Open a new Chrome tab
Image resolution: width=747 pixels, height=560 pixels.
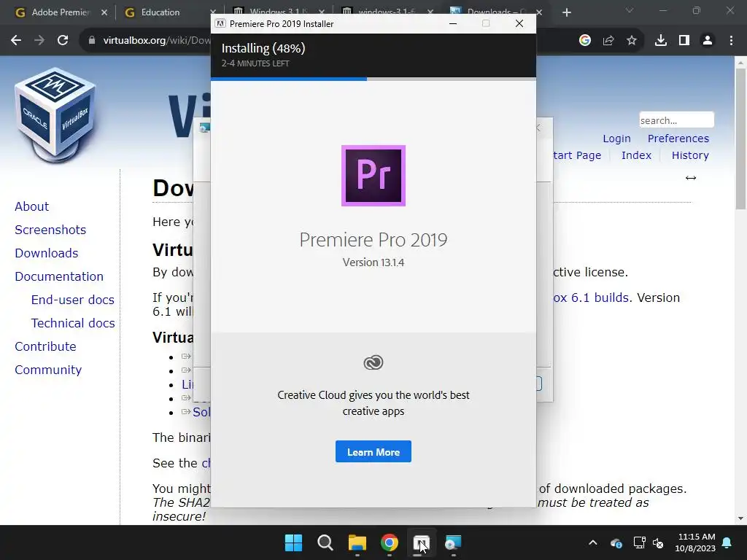pos(566,12)
